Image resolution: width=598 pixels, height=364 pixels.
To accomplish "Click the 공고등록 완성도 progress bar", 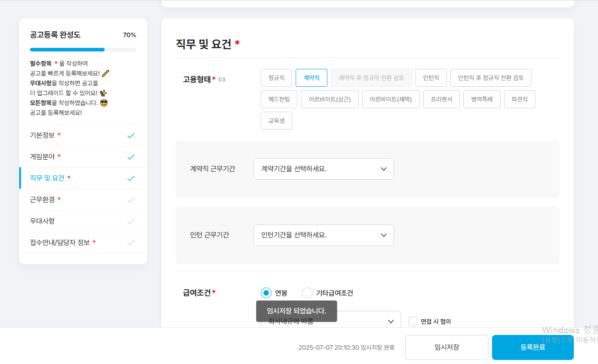I will 83,50.
